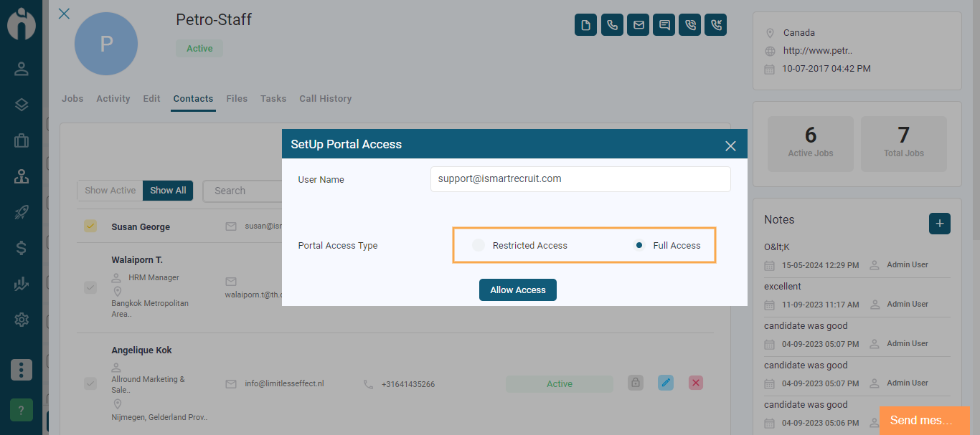Click the Walaiporn T. contact name
The image size is (980, 435).
137,259
